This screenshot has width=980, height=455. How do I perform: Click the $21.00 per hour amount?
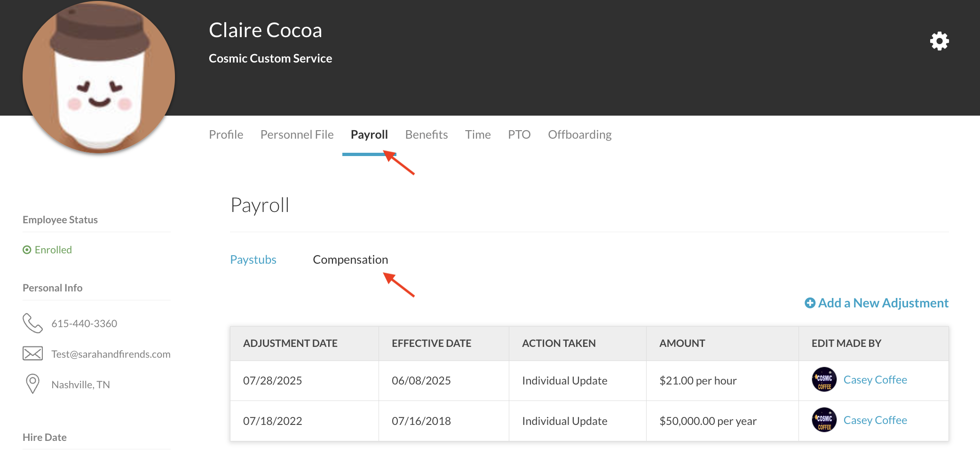tap(698, 381)
